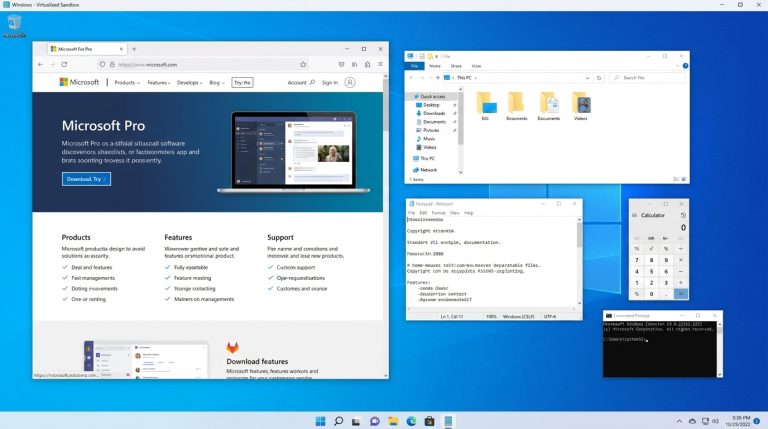Click the sidebar scroll down arrow in Explorer

click(x=460, y=172)
